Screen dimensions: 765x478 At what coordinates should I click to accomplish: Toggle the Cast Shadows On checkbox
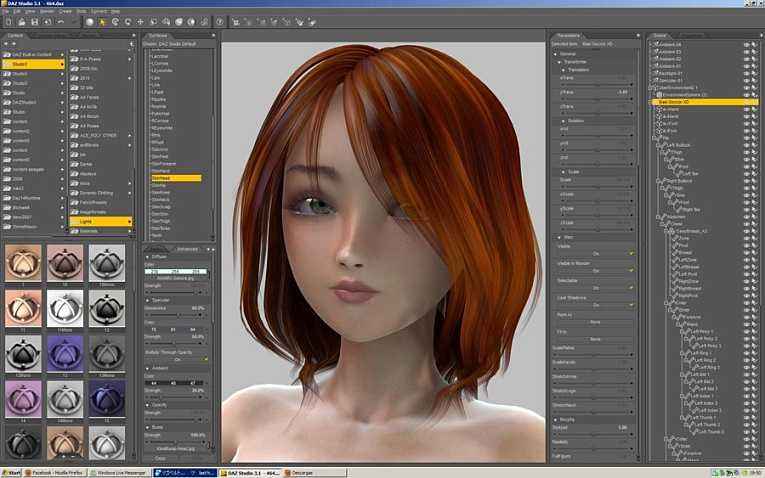[632, 305]
